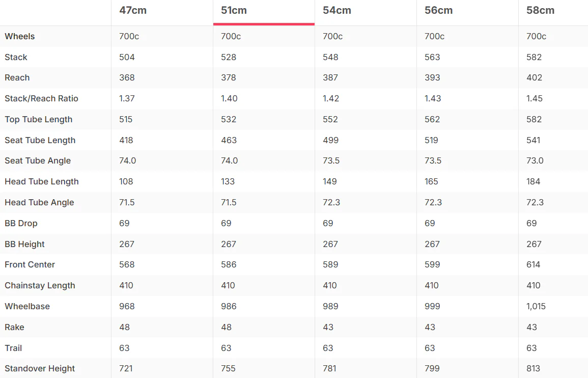The width and height of the screenshot is (588, 378).
Task: Choose the 58cm size column header
Action: click(540, 11)
